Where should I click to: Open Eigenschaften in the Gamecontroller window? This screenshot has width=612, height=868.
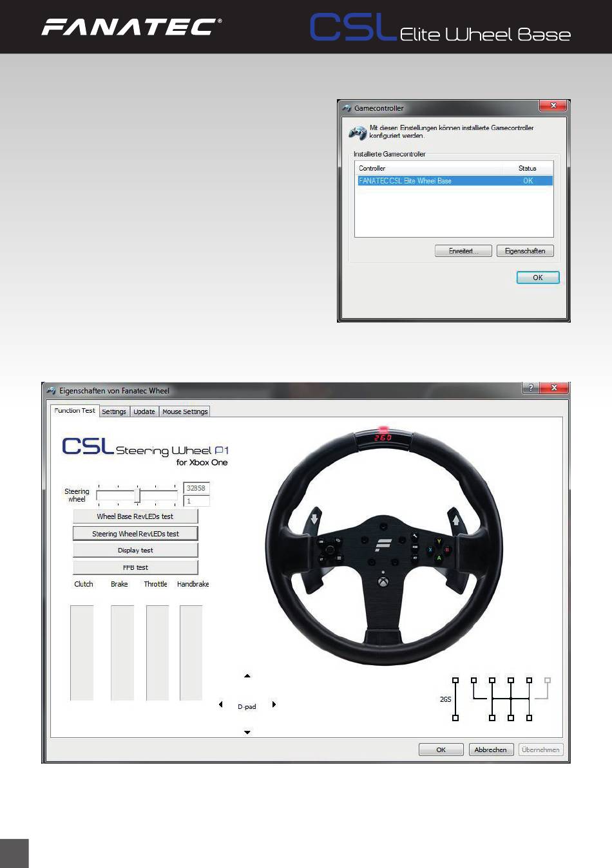pyautogui.click(x=525, y=251)
